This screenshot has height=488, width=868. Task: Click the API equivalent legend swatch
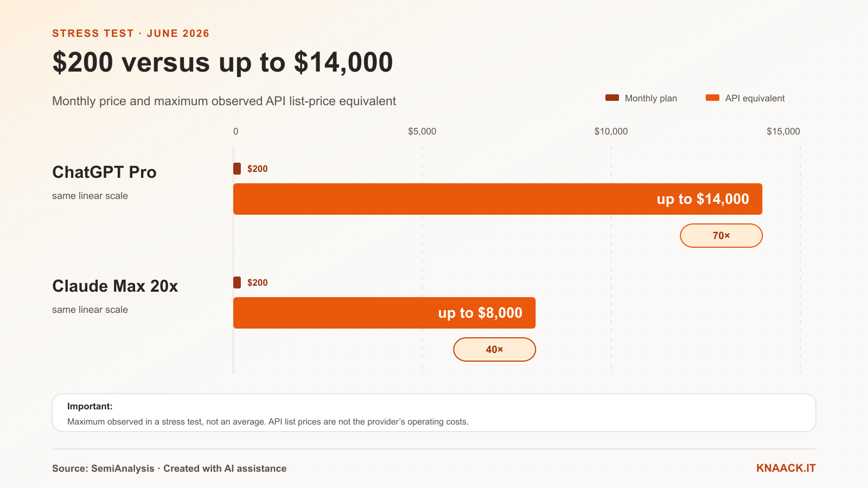point(712,98)
